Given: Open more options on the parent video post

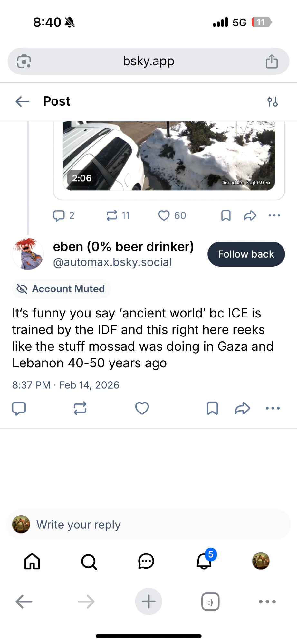Looking at the screenshot, I should tap(274, 215).
